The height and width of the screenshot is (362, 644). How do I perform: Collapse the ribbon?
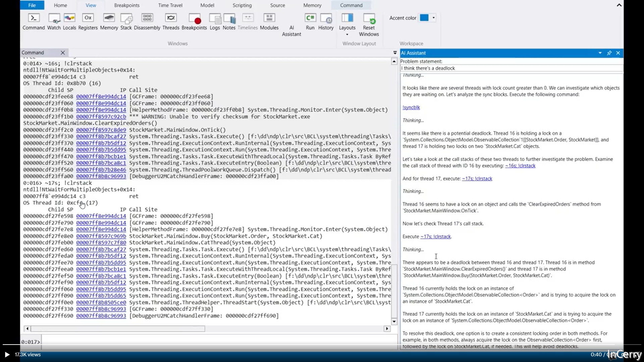click(x=619, y=5)
